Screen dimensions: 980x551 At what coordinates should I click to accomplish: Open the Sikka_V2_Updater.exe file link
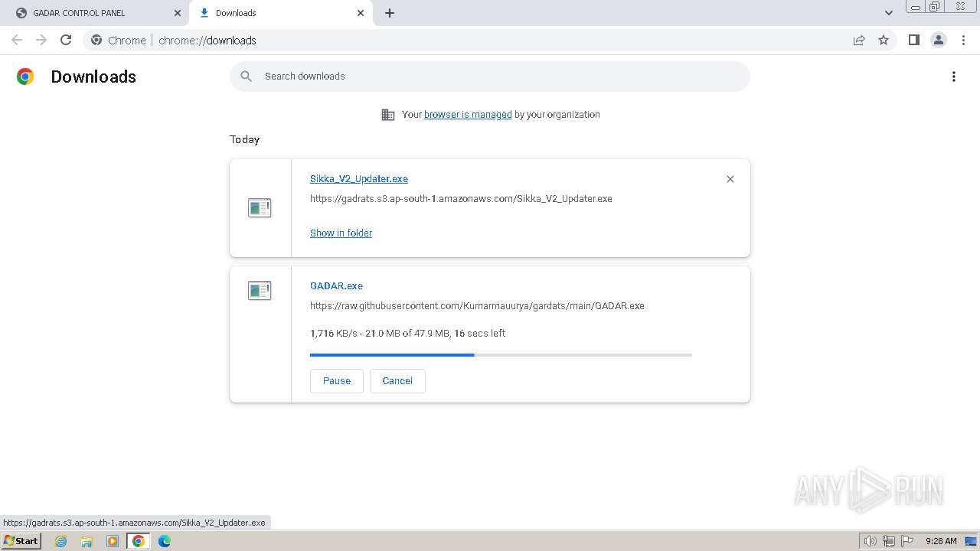(x=359, y=179)
